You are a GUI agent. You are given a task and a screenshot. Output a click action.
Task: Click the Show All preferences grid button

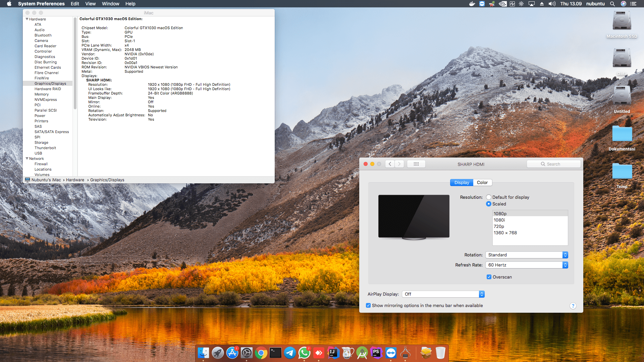click(416, 164)
